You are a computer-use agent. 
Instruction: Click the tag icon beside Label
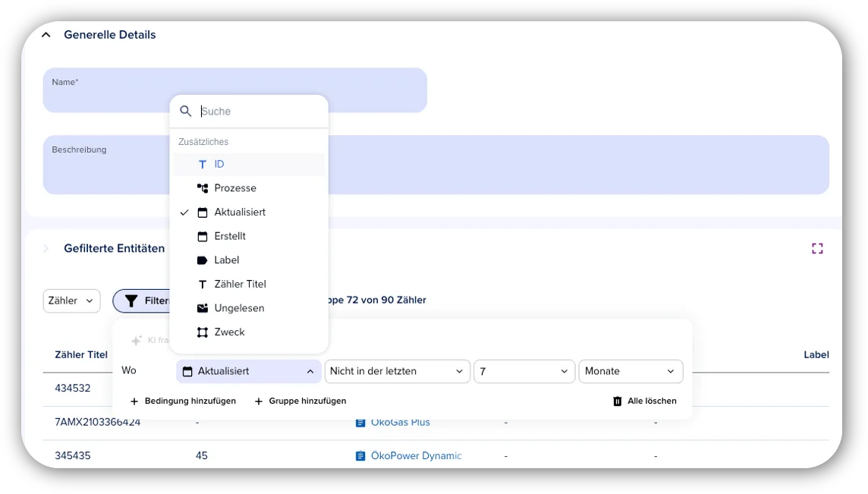click(x=203, y=260)
